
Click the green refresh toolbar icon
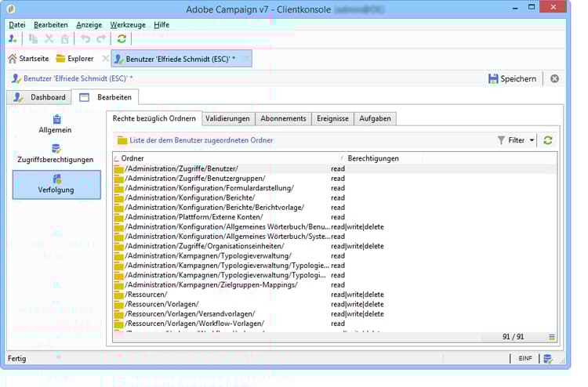pyautogui.click(x=122, y=38)
